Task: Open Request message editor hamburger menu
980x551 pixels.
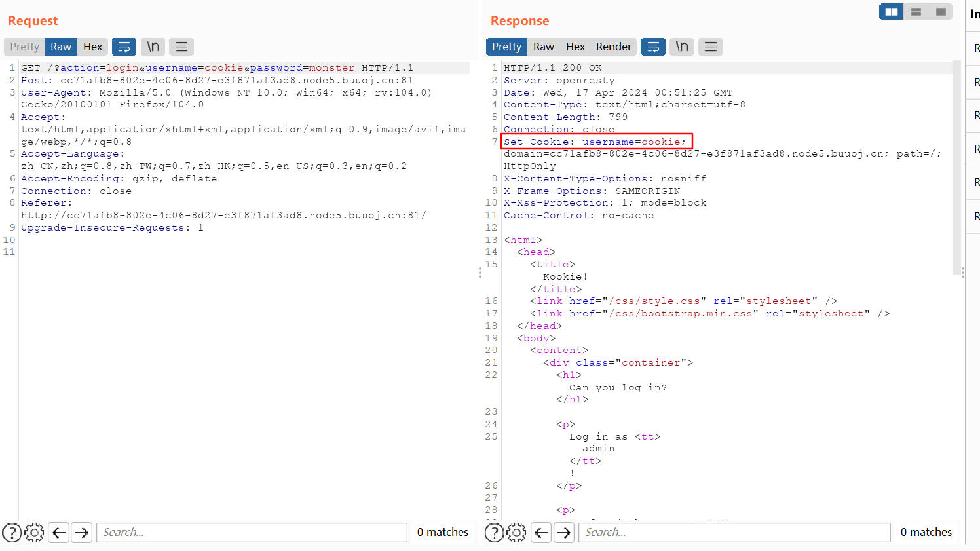Action: click(181, 47)
